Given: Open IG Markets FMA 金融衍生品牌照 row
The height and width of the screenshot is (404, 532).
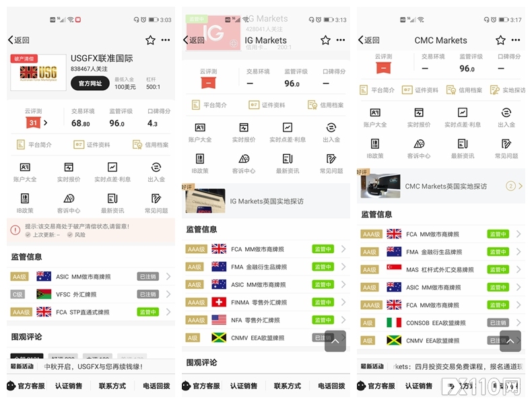Looking at the screenshot, I should click(x=265, y=267).
